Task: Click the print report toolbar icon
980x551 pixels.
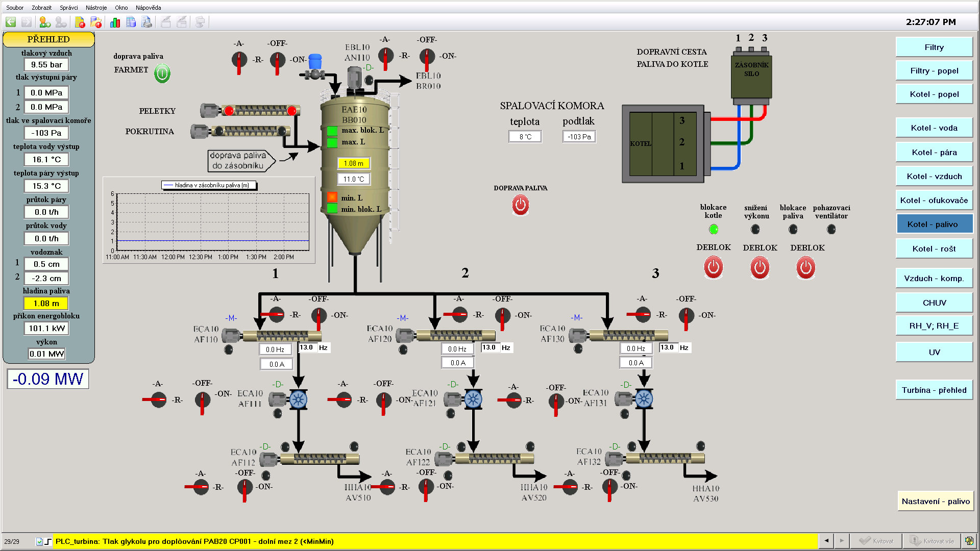Action: (x=147, y=22)
